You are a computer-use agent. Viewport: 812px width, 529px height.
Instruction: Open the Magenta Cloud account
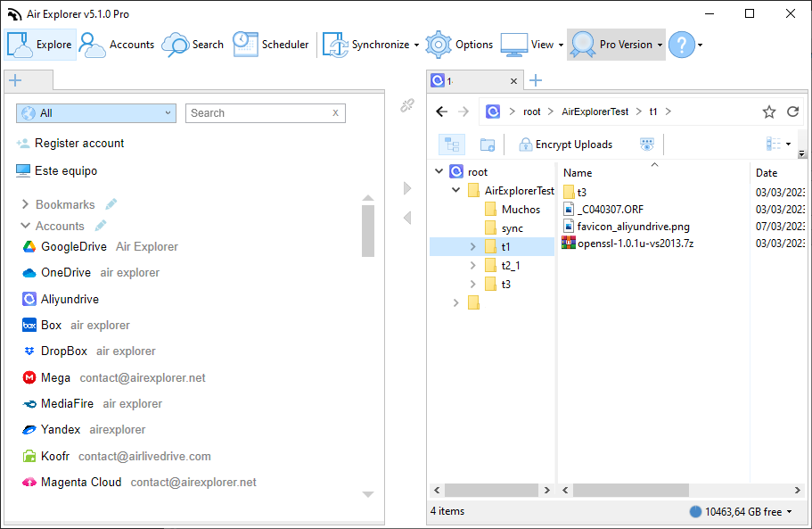tap(139, 482)
